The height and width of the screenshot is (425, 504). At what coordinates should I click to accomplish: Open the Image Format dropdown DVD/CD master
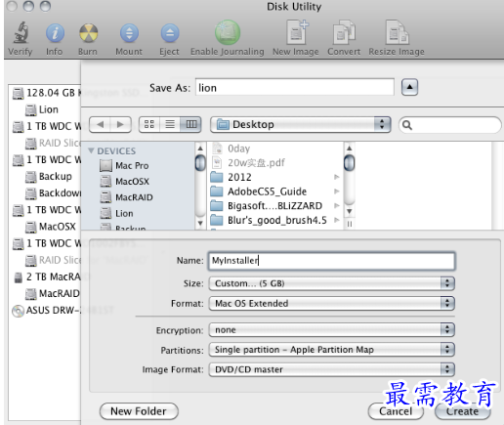[x=331, y=369]
